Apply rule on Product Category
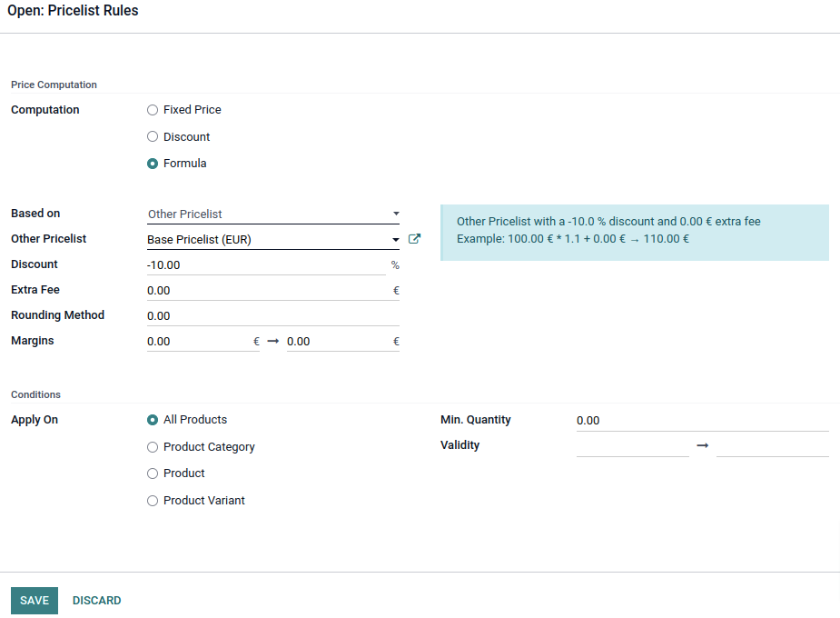 (x=153, y=447)
